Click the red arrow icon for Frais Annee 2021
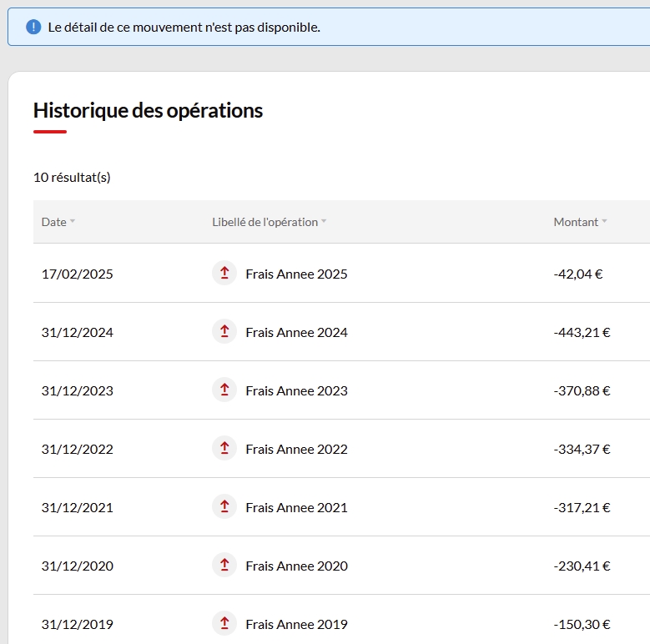The height and width of the screenshot is (644, 650). (x=224, y=506)
